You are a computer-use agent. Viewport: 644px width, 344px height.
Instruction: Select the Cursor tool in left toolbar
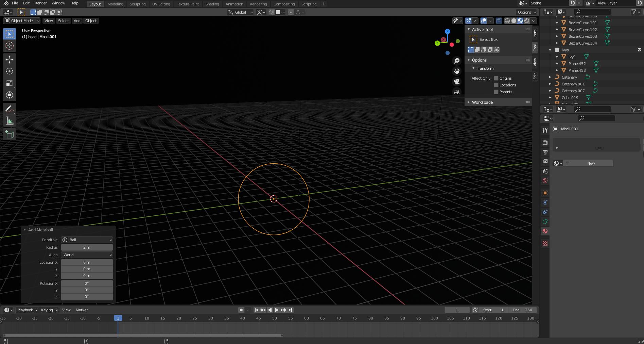pos(10,46)
